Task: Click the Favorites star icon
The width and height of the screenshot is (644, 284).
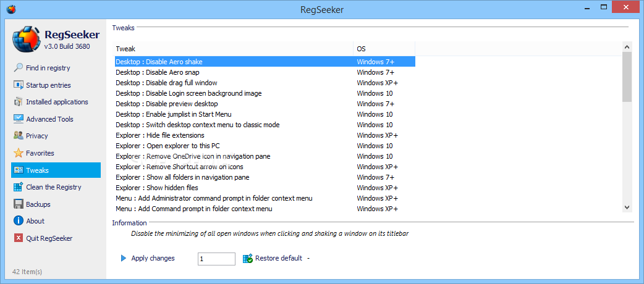Action: tap(19, 153)
